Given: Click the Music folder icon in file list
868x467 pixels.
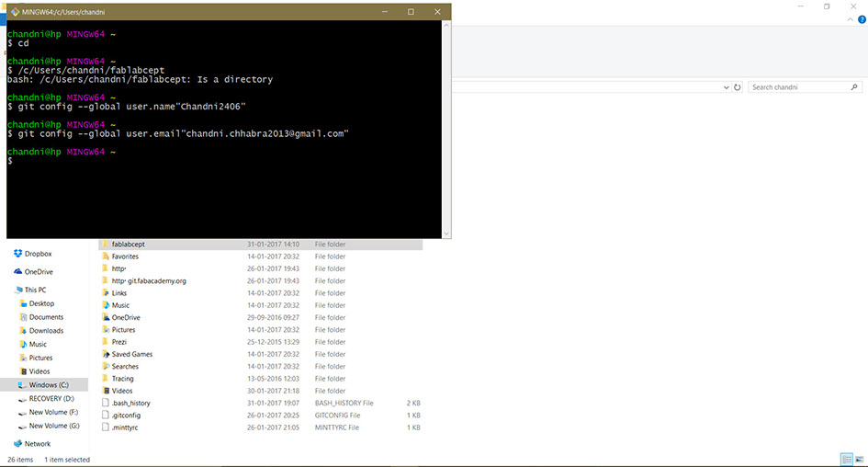Looking at the screenshot, I should [x=106, y=305].
